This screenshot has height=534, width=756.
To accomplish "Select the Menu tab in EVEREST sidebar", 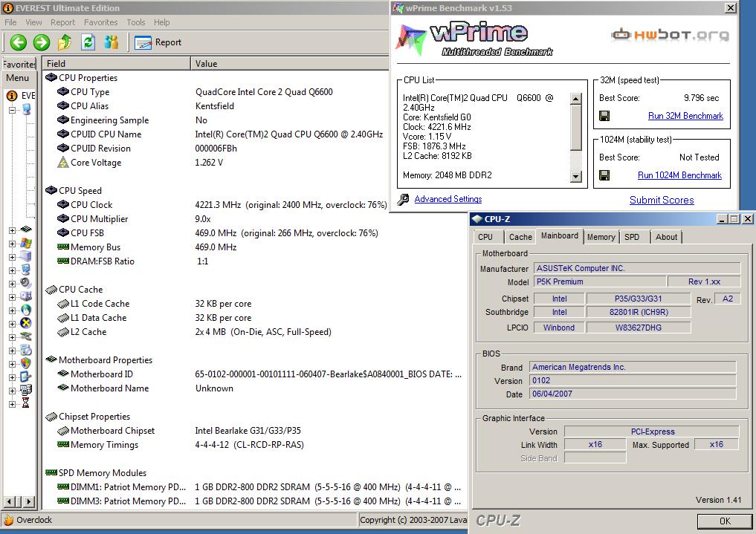I will [x=17, y=77].
